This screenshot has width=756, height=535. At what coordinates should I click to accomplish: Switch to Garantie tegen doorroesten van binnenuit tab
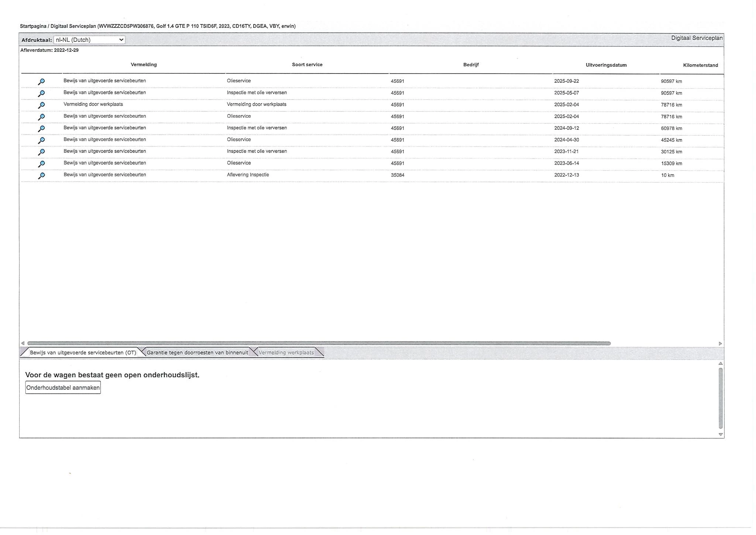197,352
